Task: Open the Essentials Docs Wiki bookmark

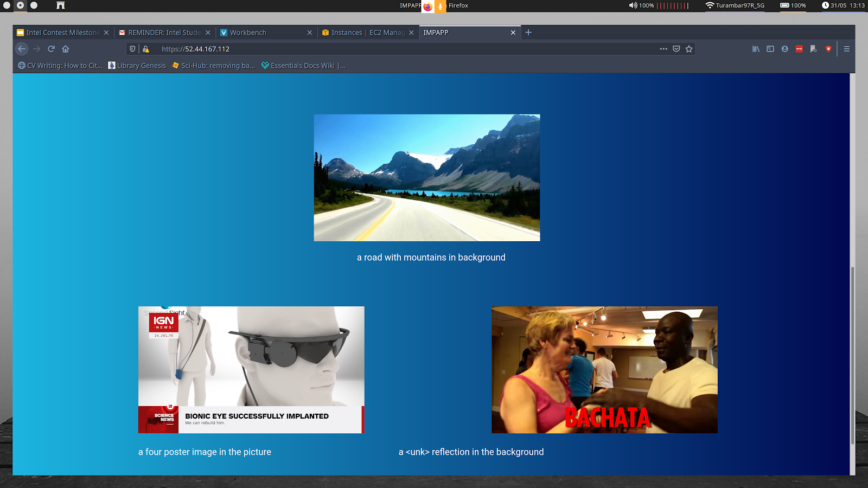Action: coord(303,66)
